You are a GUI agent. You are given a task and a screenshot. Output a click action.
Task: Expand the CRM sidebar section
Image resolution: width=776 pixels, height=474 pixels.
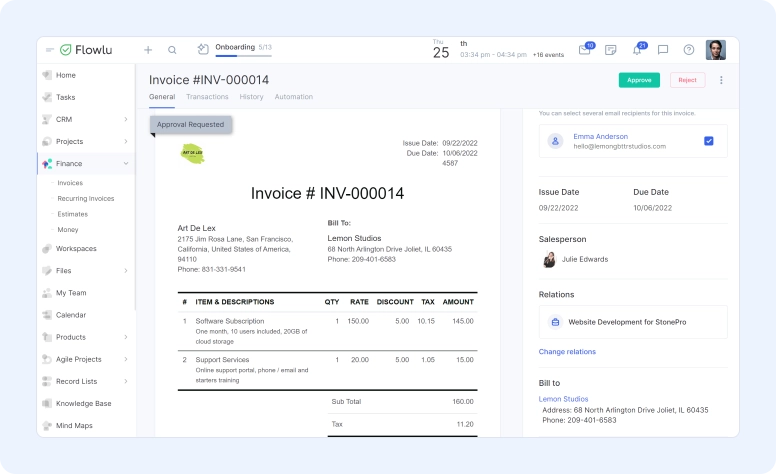tap(126, 119)
